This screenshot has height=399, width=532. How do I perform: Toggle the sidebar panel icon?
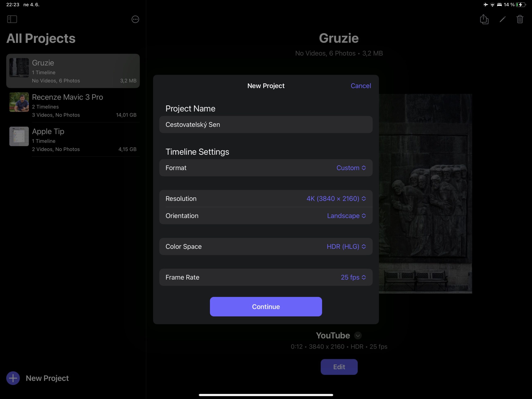click(x=12, y=19)
